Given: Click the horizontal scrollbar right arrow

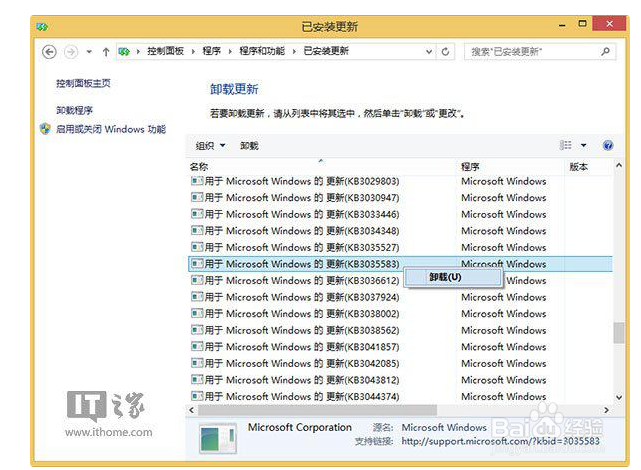Looking at the screenshot, I should pos(607,410).
